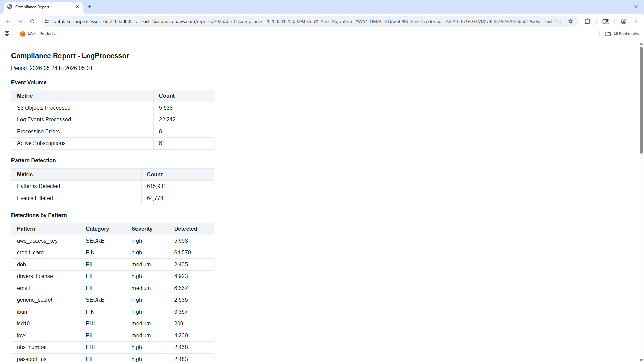Open the All Bookmarks folder
The width and height of the screenshot is (644, 363).
coord(622,34)
